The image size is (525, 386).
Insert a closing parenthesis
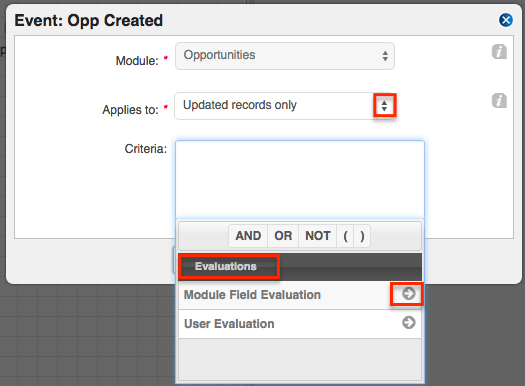[x=362, y=236]
